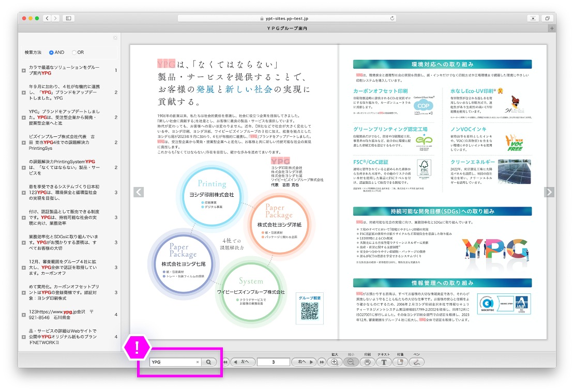The height and width of the screenshot is (392, 574).
Task: Click the page number field showing 3
Action: [x=273, y=362]
